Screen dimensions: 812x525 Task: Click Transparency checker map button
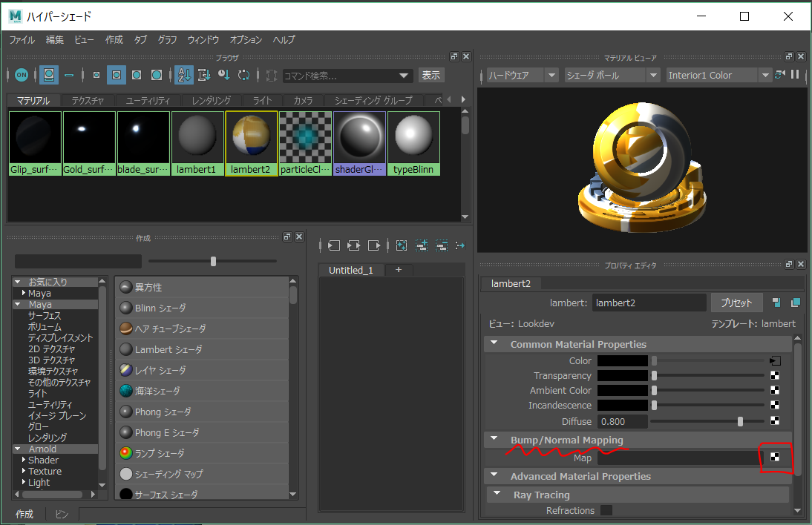pyautogui.click(x=775, y=375)
